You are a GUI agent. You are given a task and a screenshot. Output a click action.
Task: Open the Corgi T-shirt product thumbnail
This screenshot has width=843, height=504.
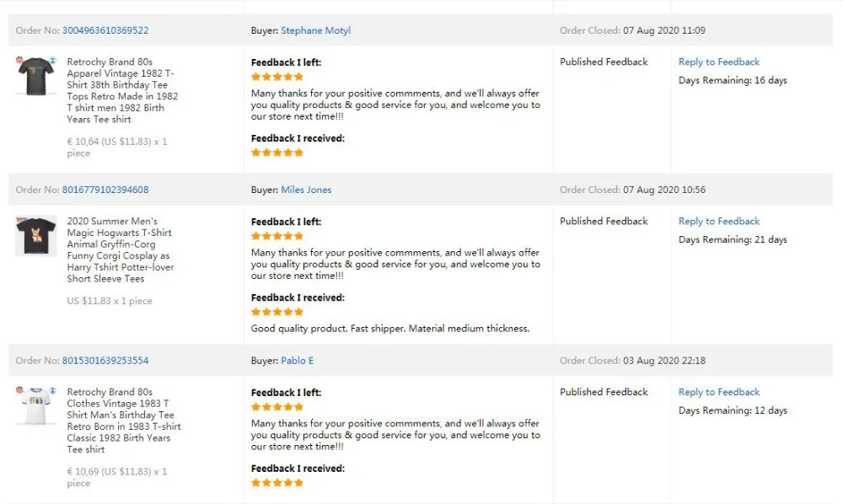pyautogui.click(x=35, y=236)
